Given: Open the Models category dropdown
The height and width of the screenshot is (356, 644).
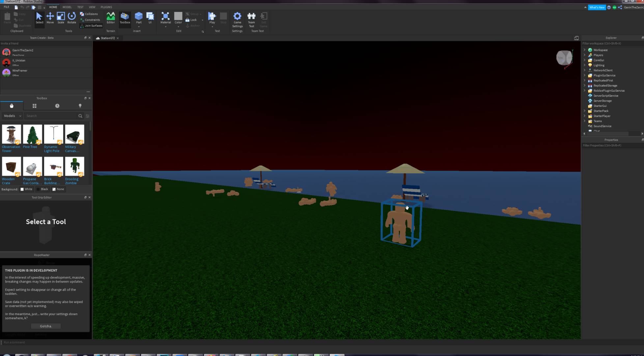Looking at the screenshot, I should 12,116.
